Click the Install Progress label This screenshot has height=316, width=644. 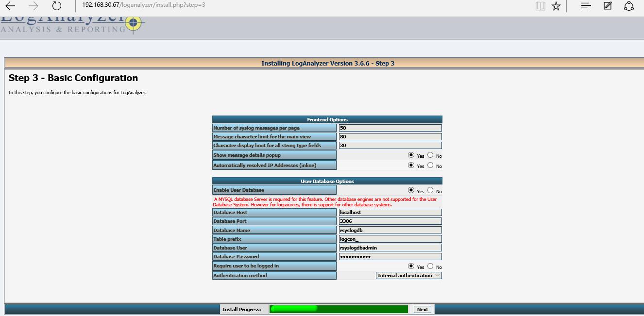pos(242,309)
